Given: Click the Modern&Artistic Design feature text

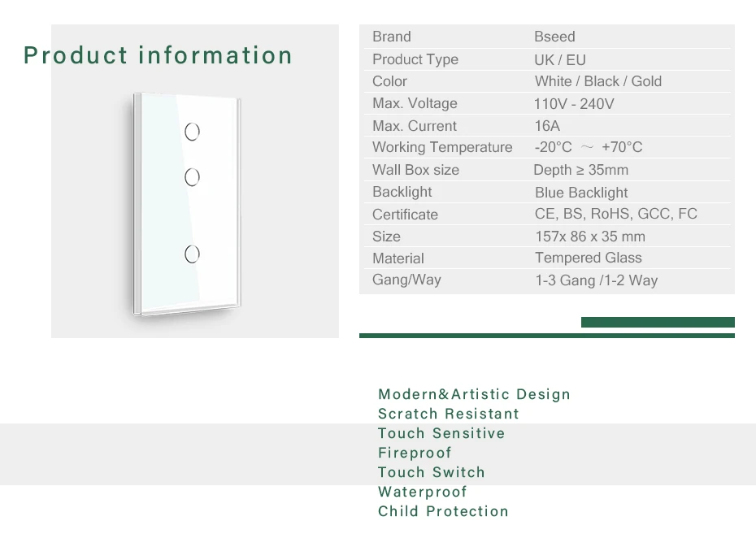Looking at the screenshot, I should 474,394.
